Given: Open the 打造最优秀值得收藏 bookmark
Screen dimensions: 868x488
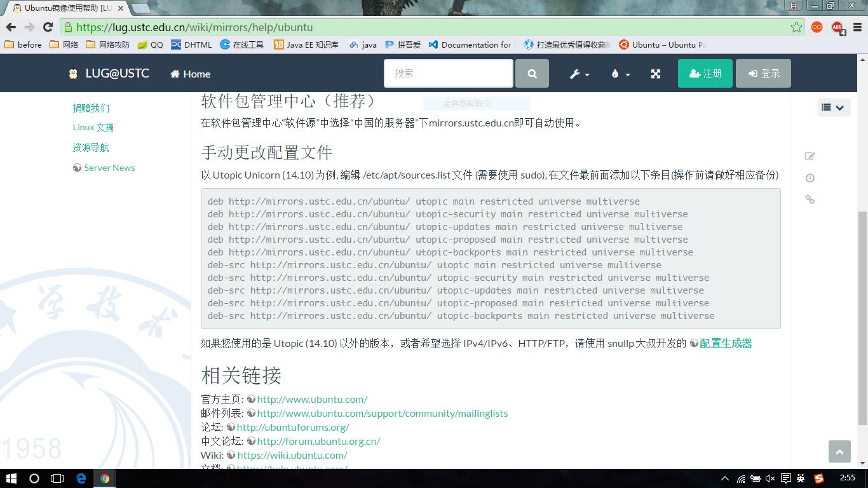Looking at the screenshot, I should (567, 44).
